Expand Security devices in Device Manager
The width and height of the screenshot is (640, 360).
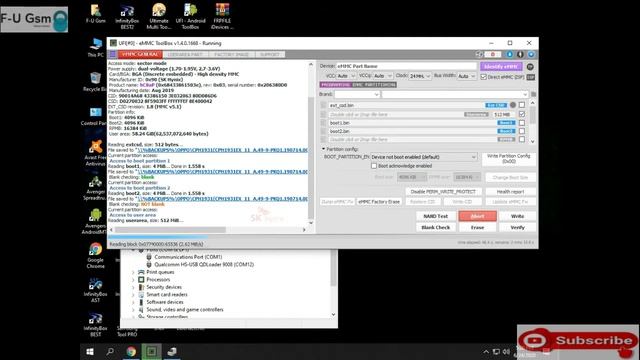coord(133,287)
